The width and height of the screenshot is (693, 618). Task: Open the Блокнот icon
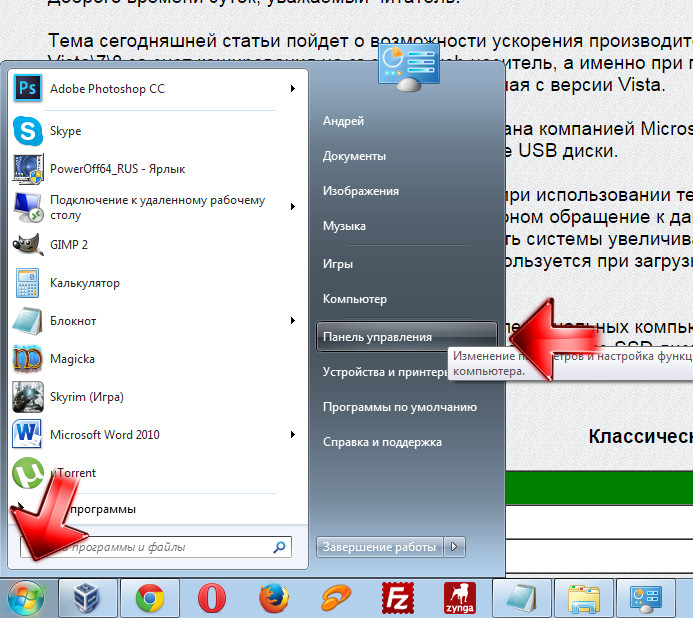click(x=28, y=321)
